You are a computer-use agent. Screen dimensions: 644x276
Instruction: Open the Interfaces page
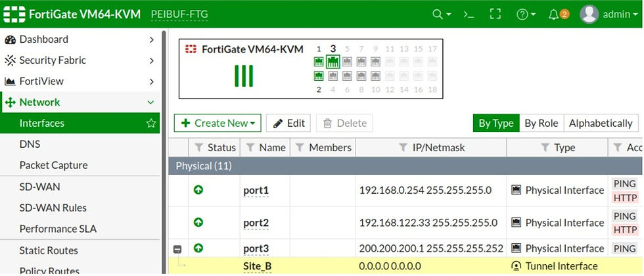pyautogui.click(x=80, y=124)
